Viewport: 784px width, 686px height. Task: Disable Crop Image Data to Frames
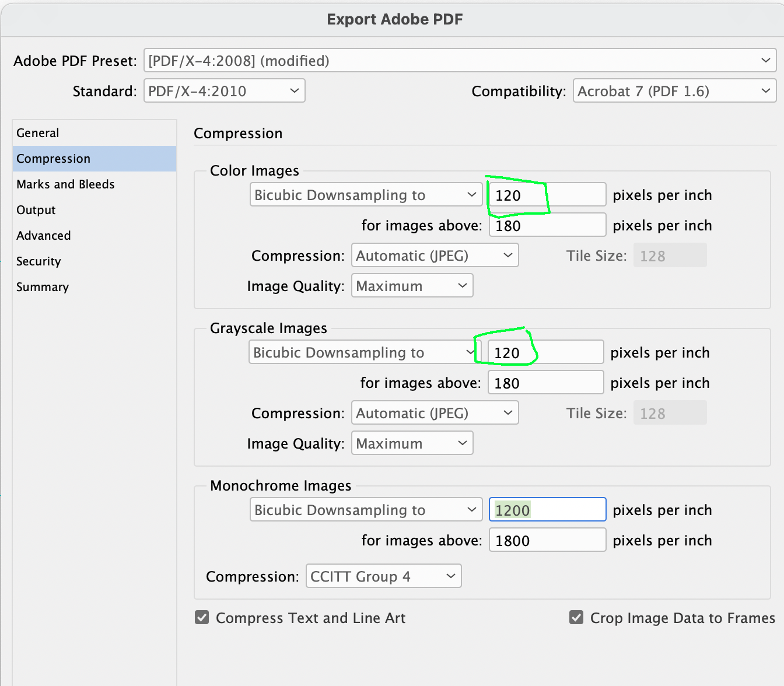coord(576,617)
